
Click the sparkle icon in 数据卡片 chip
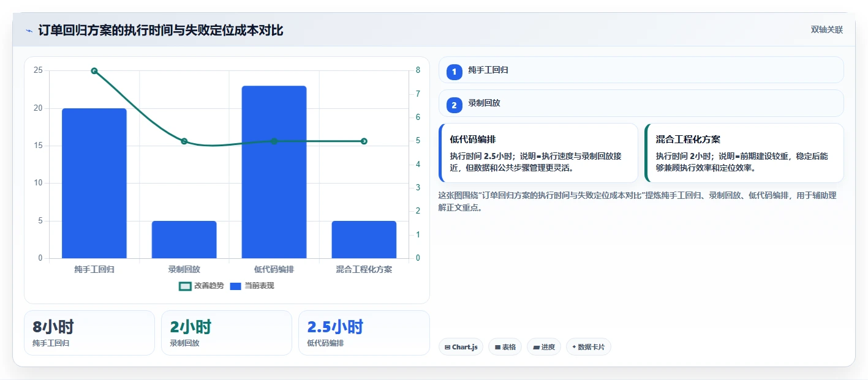pos(574,347)
